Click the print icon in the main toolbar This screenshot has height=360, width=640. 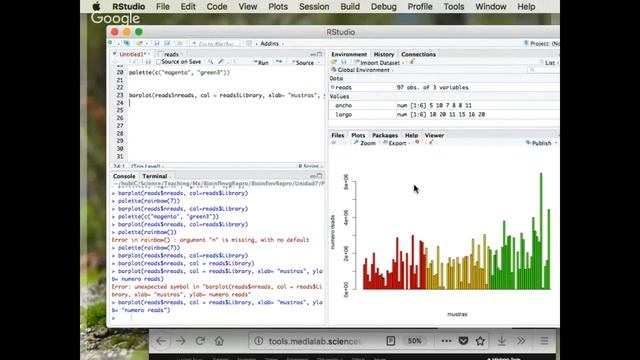click(180, 43)
